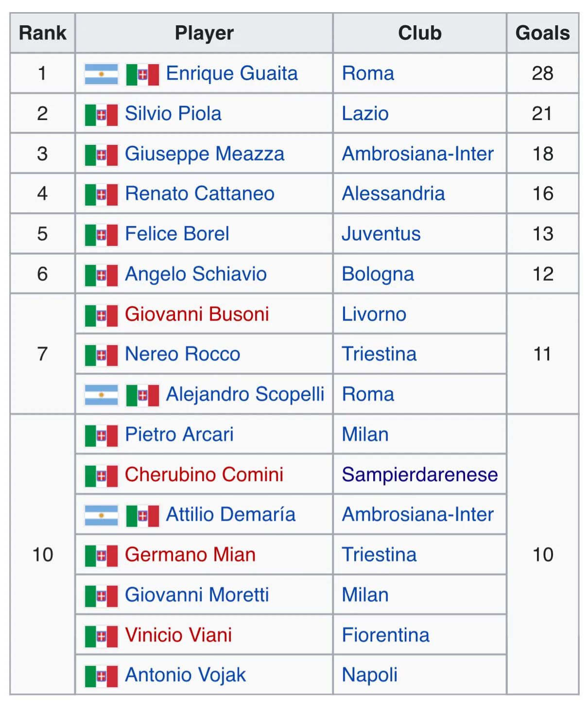Viewport: 588px width, 707px height.
Task: Click Italy flag next to Silvio Piola
Action: click(101, 115)
